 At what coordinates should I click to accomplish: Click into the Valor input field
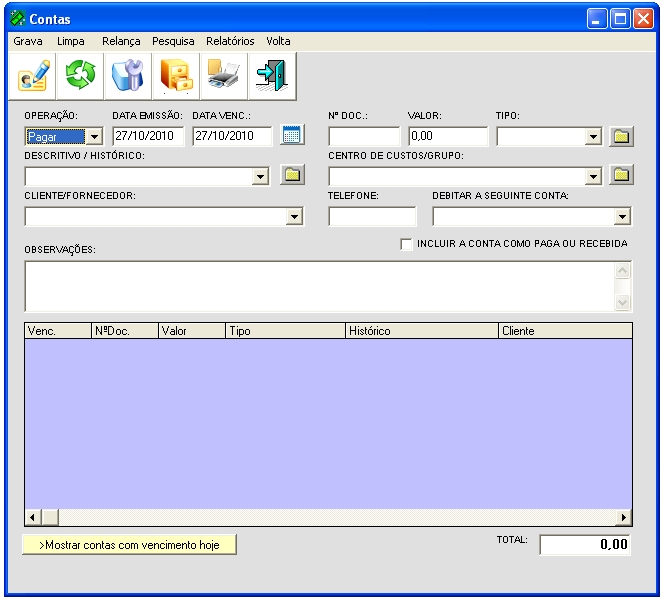[447, 136]
